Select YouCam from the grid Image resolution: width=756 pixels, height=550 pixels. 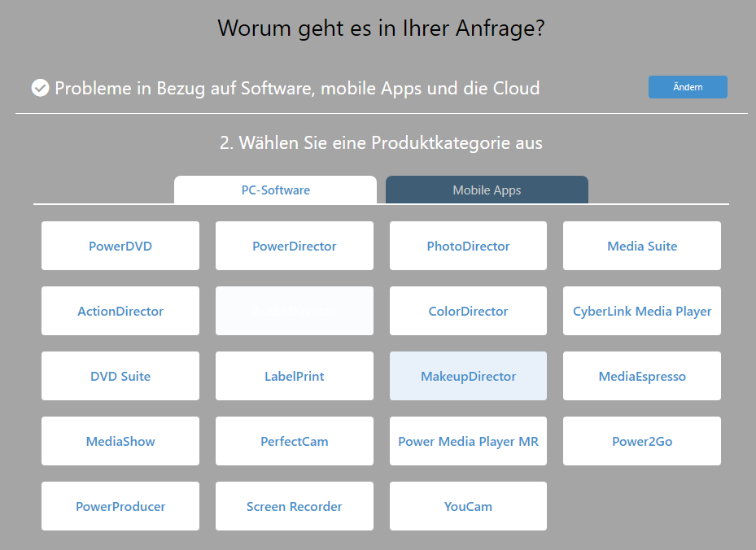(468, 506)
